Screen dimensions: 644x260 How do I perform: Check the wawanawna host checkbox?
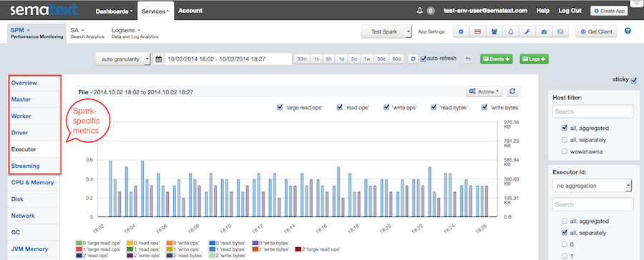(x=565, y=151)
